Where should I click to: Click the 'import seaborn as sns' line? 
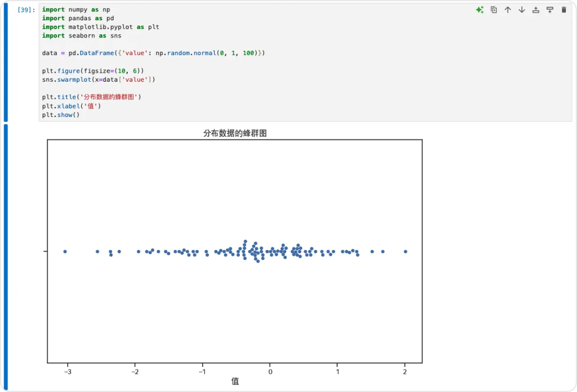81,36
